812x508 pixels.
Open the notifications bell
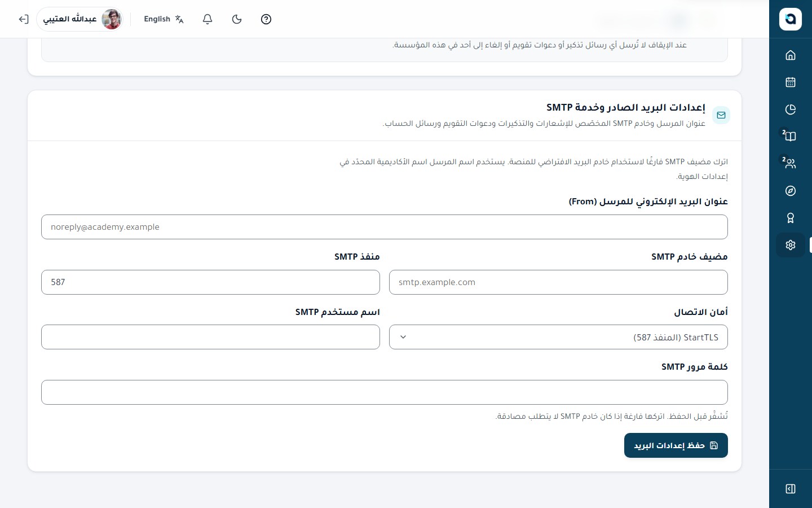[x=208, y=19]
